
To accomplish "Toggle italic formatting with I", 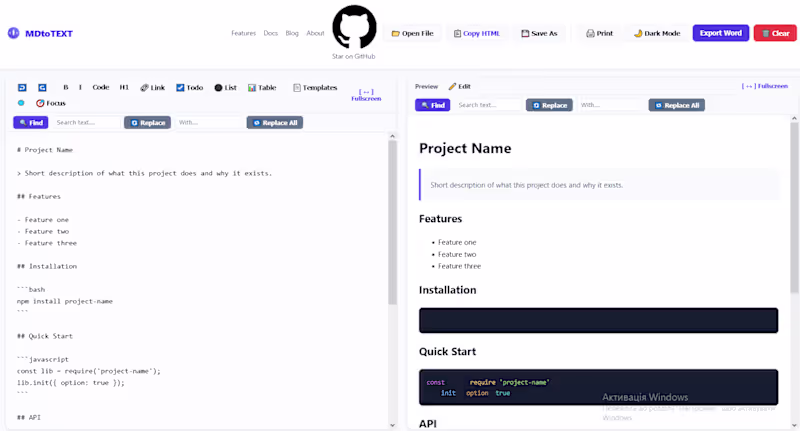I will (80, 88).
